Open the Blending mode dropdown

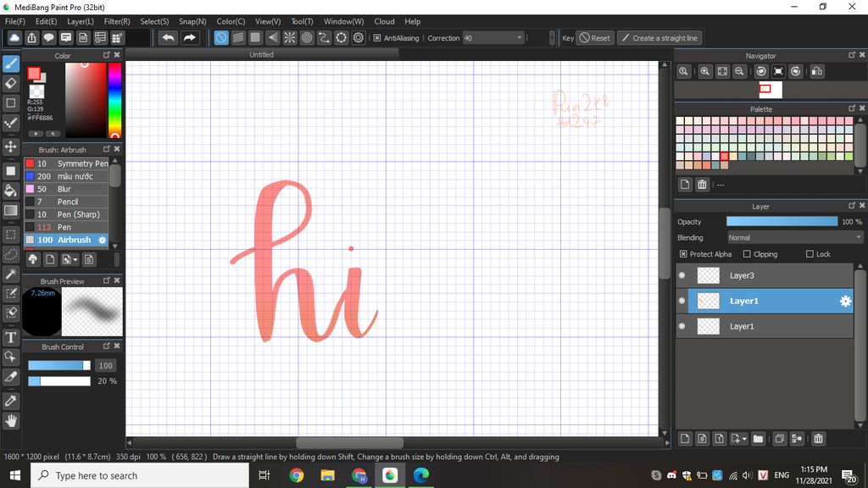tap(795, 237)
